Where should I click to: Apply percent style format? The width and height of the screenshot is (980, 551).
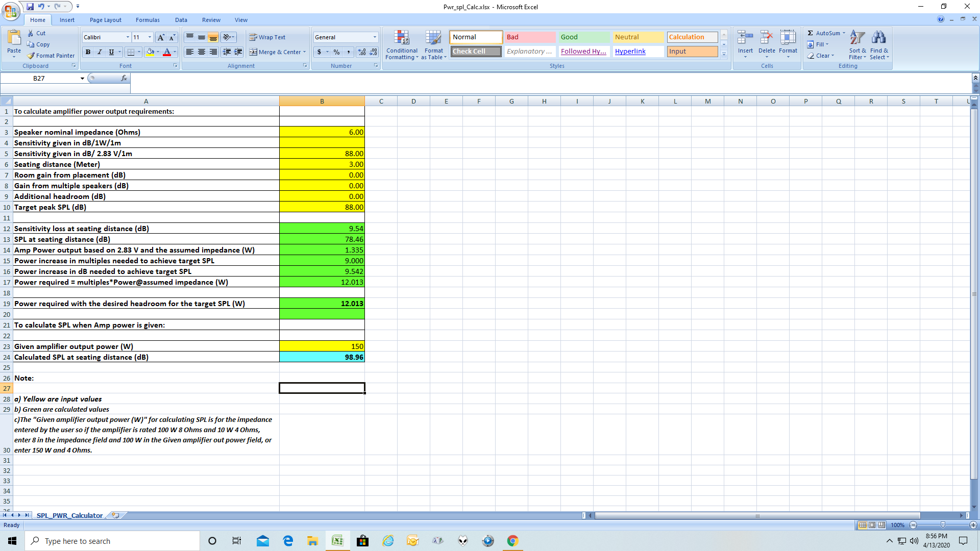(x=336, y=52)
